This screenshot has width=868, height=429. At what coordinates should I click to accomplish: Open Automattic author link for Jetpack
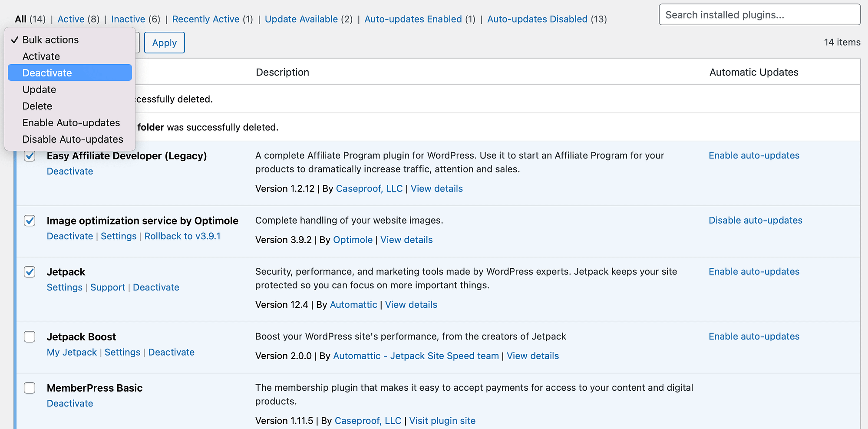pyautogui.click(x=353, y=305)
